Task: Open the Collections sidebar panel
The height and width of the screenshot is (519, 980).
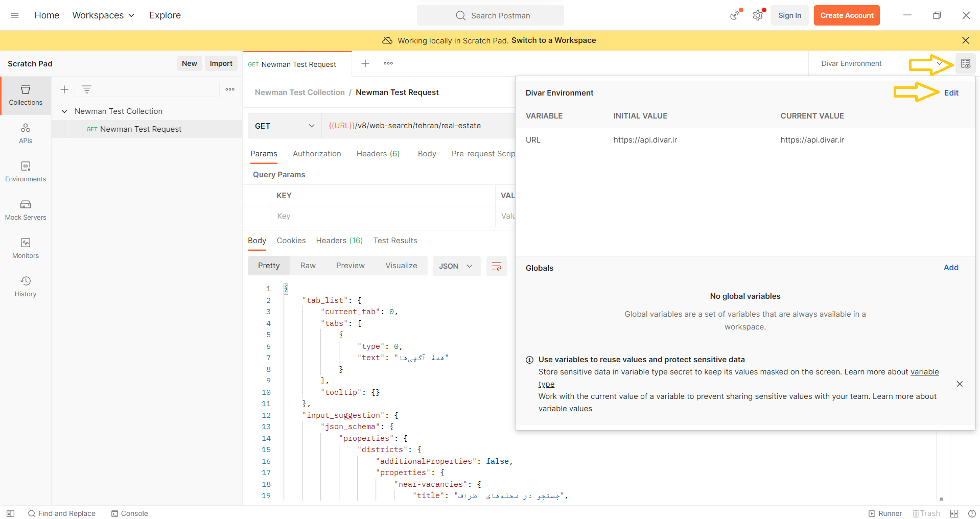Action: pos(25,95)
